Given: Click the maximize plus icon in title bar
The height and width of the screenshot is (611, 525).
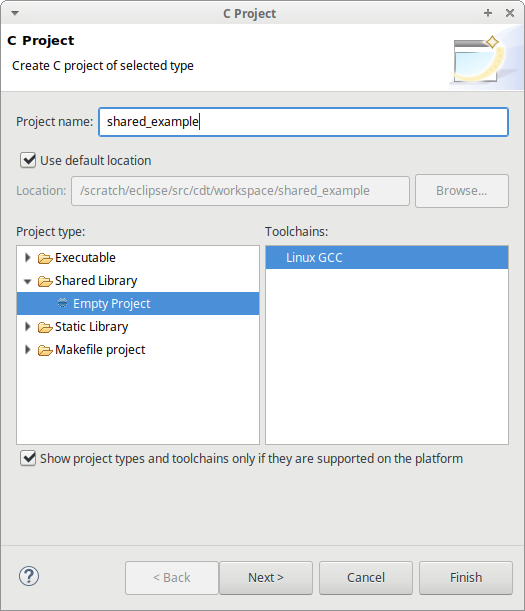Looking at the screenshot, I should (x=488, y=13).
